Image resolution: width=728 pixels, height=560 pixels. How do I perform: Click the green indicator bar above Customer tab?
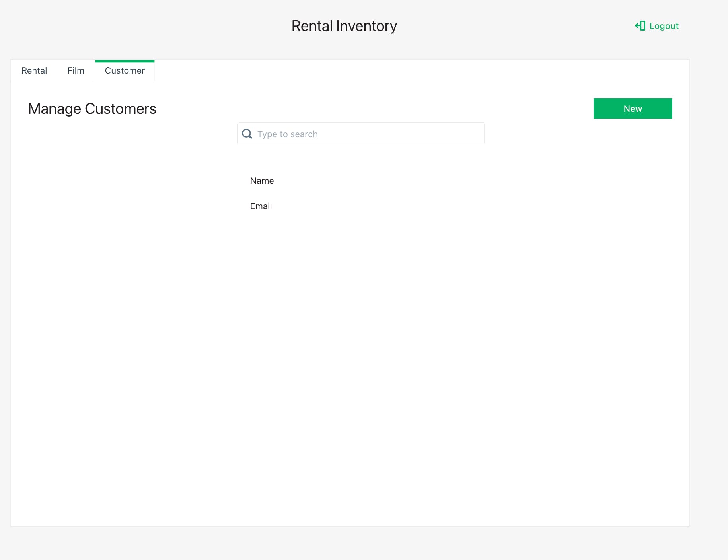(x=125, y=61)
